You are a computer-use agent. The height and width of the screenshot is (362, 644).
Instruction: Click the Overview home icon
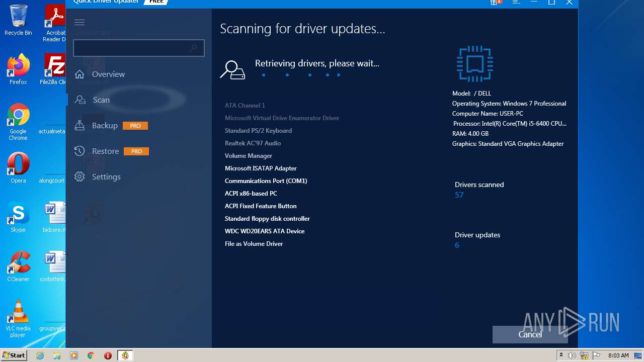click(x=79, y=74)
